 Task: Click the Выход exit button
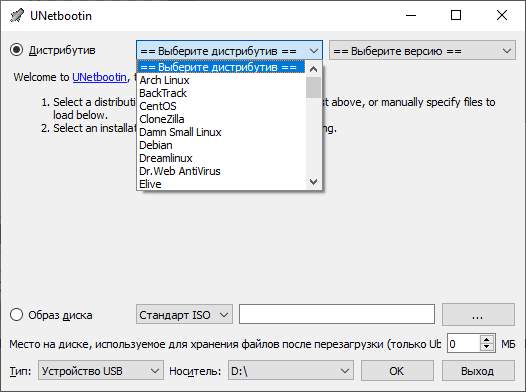(478, 371)
